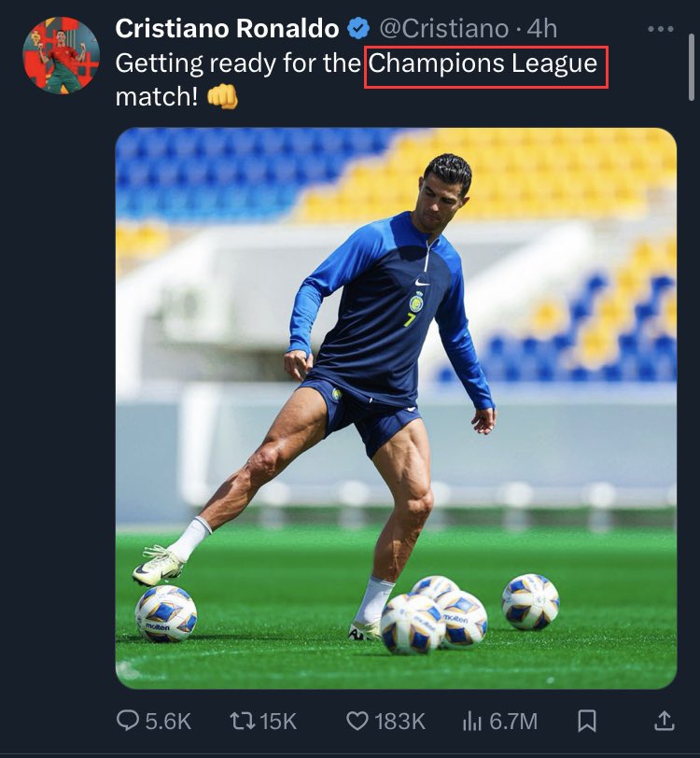Screen dimensions: 700x758
Task: Click the fist emoji in the tweet
Action: pos(222,97)
